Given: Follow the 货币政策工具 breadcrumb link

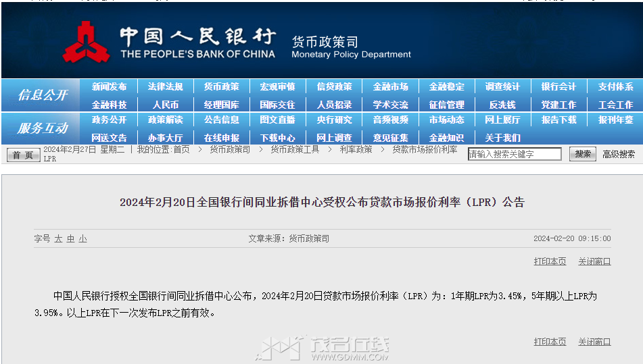Looking at the screenshot, I should click(295, 149).
